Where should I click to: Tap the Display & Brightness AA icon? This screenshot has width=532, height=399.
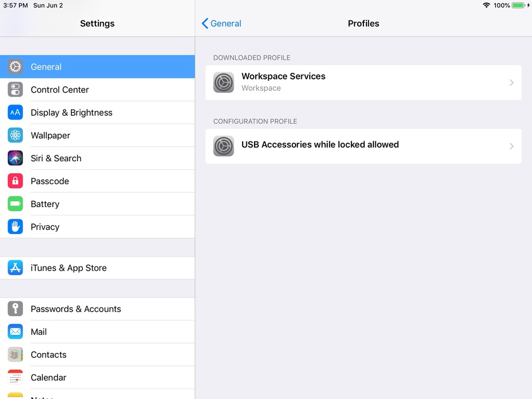[16, 113]
